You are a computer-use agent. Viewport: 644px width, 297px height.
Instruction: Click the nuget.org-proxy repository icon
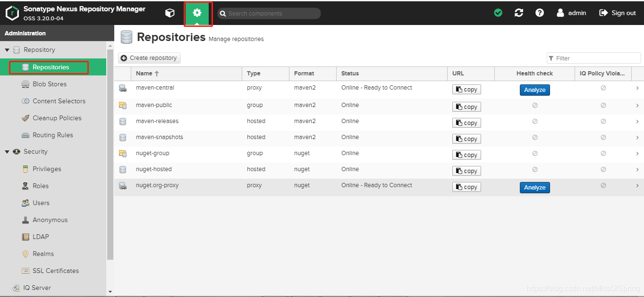coord(123,186)
